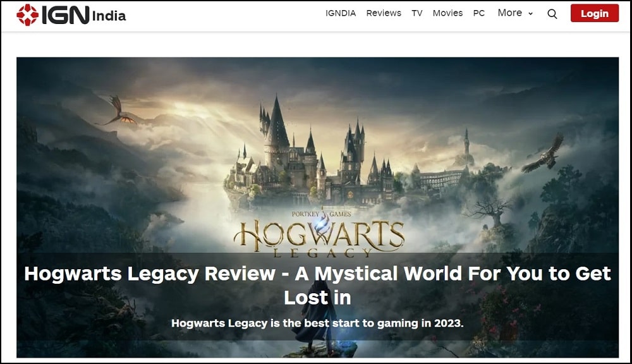The height and width of the screenshot is (364, 632).
Task: Open the search magnifier icon
Action: click(x=552, y=14)
